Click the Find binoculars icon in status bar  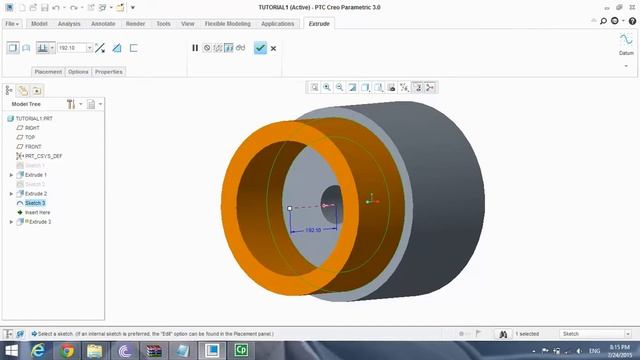pyautogui.click(x=503, y=334)
